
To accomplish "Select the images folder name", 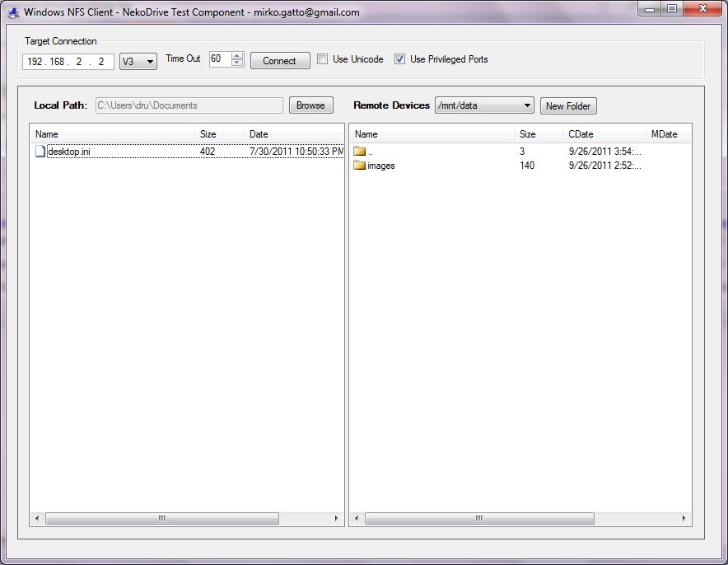I will 381,166.
